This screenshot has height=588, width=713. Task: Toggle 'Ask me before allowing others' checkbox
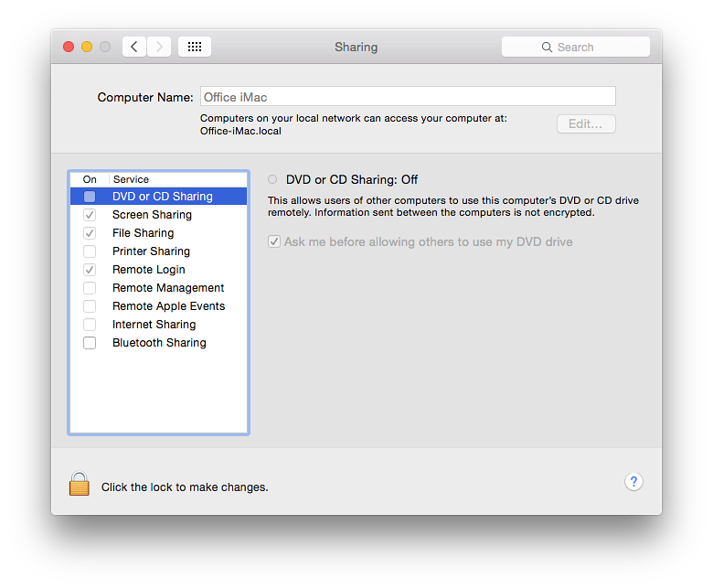274,241
